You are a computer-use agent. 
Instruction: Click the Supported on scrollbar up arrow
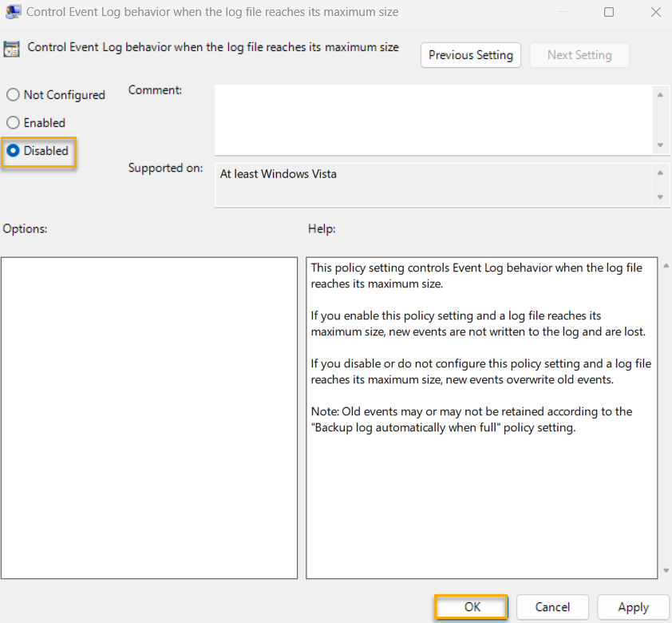coord(662,171)
